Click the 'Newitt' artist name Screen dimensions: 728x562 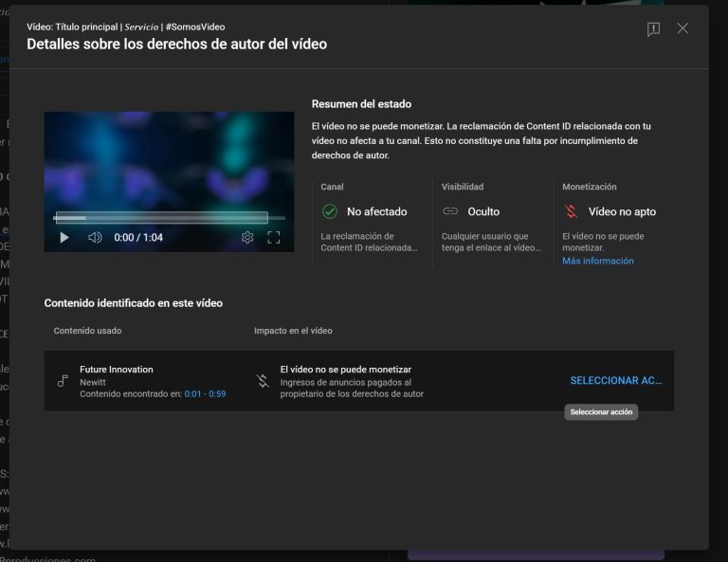tap(93, 382)
